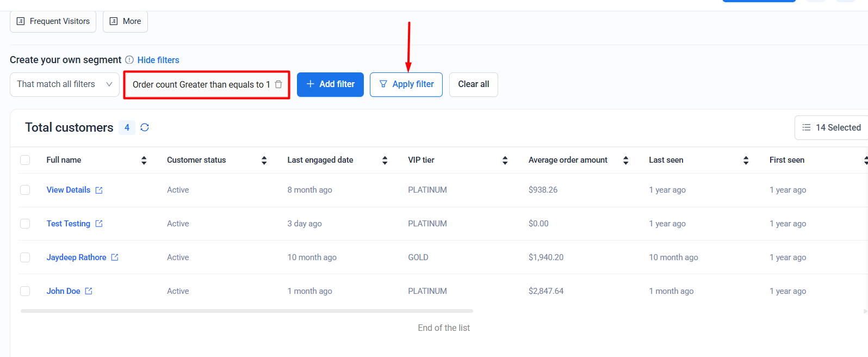Click the info icon beside Create your own segment

tap(129, 60)
